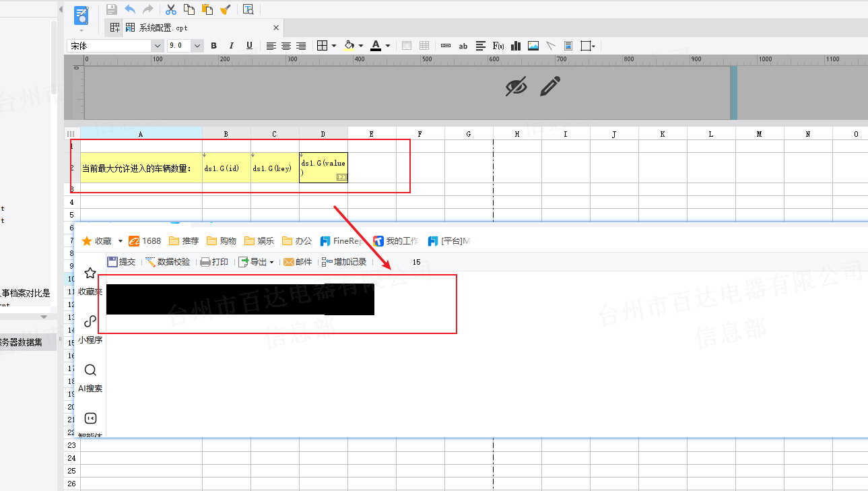The width and height of the screenshot is (868, 491).
Task: Open the template preview search icon
Action: pyautogui.click(x=248, y=9)
